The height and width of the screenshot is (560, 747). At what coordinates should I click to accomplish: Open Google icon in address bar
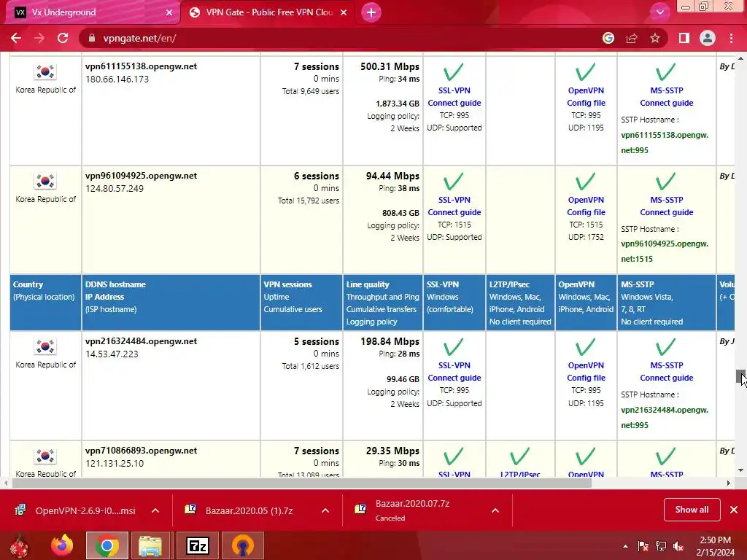click(608, 38)
